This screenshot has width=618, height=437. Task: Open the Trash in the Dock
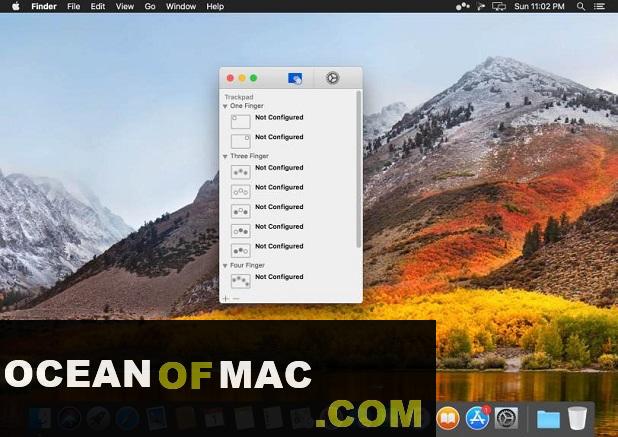click(x=577, y=418)
